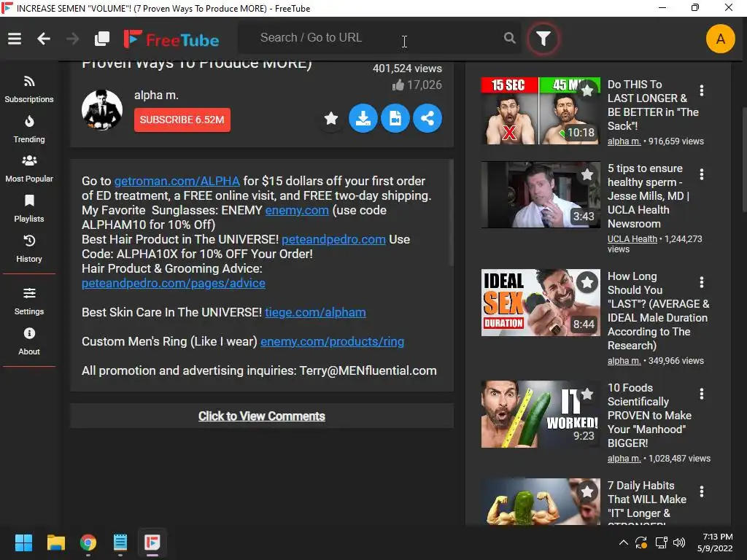Go back with the left arrow
The image size is (747, 560).
[44, 39]
